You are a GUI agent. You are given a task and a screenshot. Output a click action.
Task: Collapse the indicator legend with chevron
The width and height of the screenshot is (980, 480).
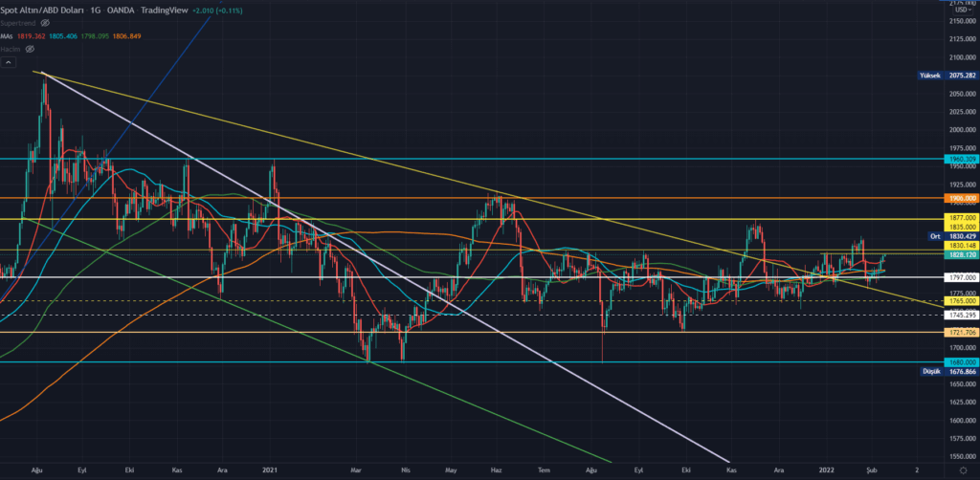[9, 62]
